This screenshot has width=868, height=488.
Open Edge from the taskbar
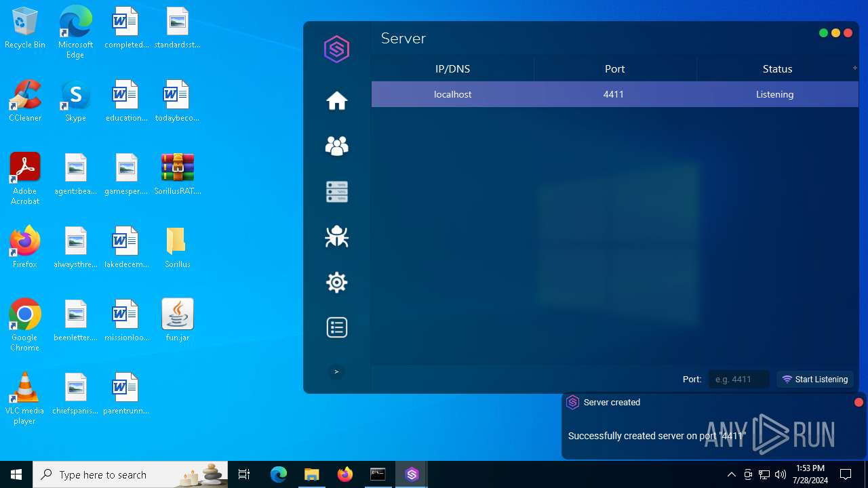tap(279, 474)
